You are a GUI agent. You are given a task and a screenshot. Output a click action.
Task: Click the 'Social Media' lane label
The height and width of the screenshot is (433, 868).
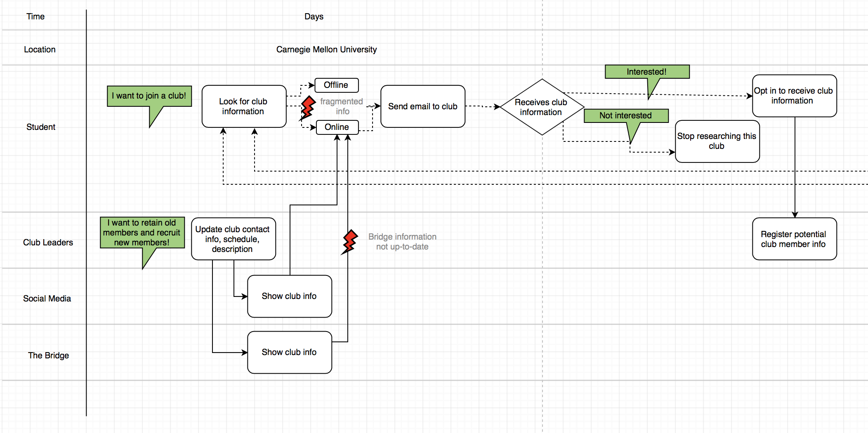click(47, 299)
